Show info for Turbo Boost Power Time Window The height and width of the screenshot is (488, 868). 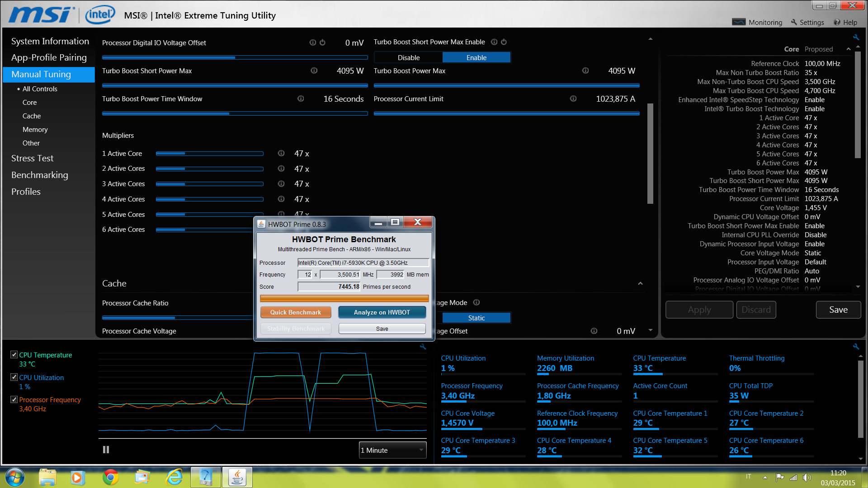coord(301,99)
